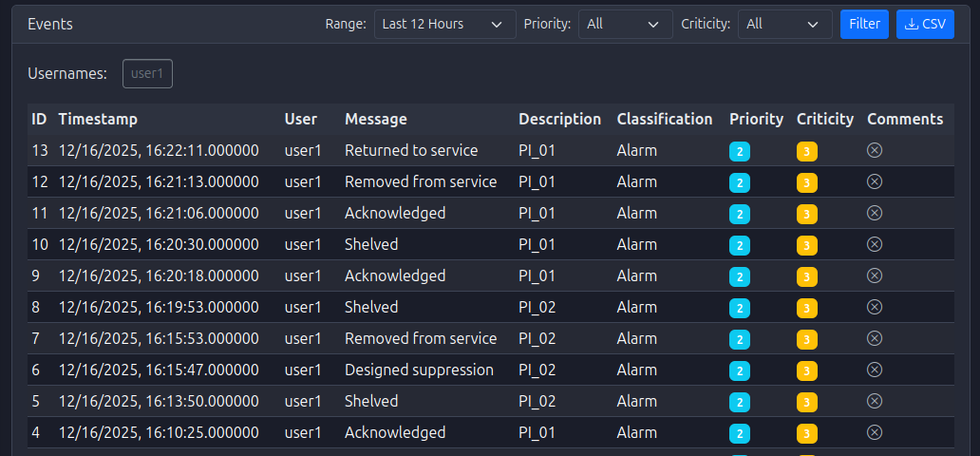Click priority badge 2 in row ID 12

point(740,183)
